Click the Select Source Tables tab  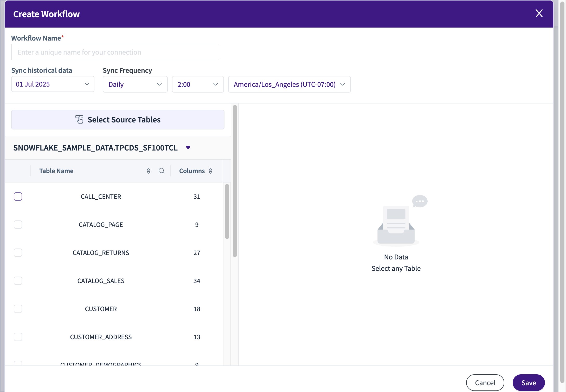[118, 120]
